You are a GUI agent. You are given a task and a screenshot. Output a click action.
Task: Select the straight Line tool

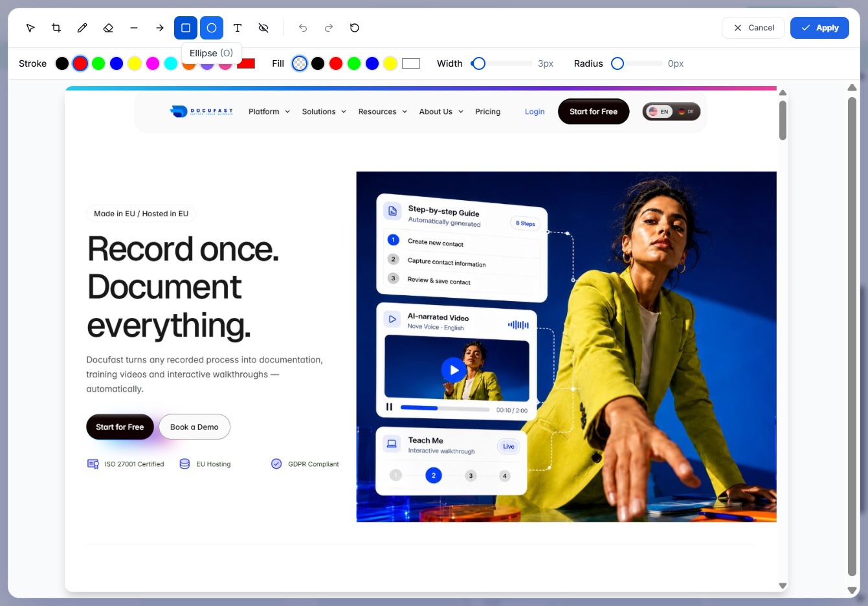134,28
